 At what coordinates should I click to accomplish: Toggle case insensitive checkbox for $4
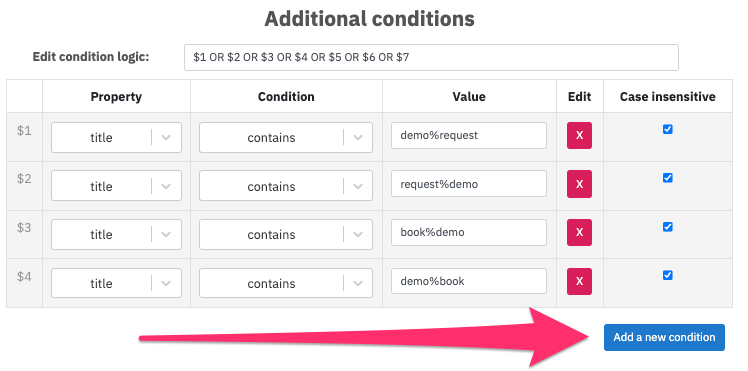tap(668, 275)
